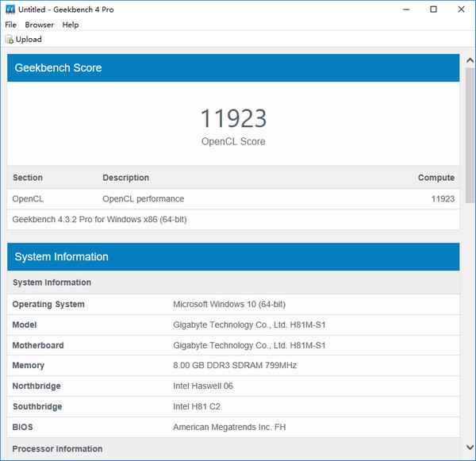
Task: Click the Processor Information heading
Action: click(57, 449)
